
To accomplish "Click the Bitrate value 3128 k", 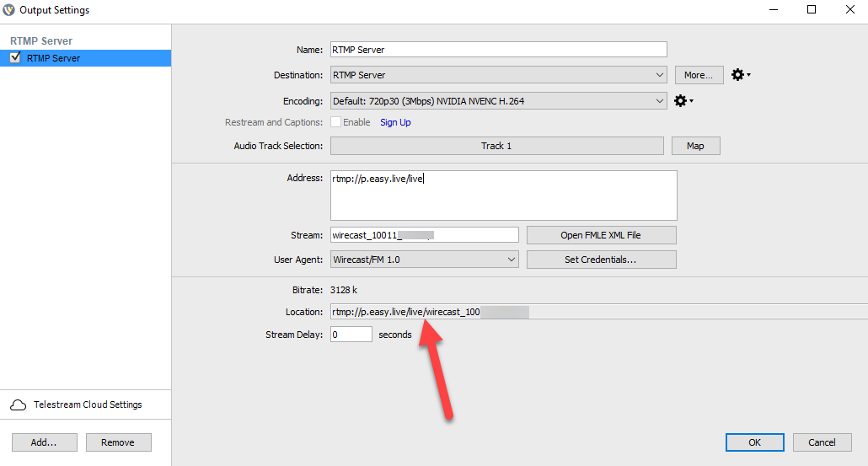I will (344, 290).
